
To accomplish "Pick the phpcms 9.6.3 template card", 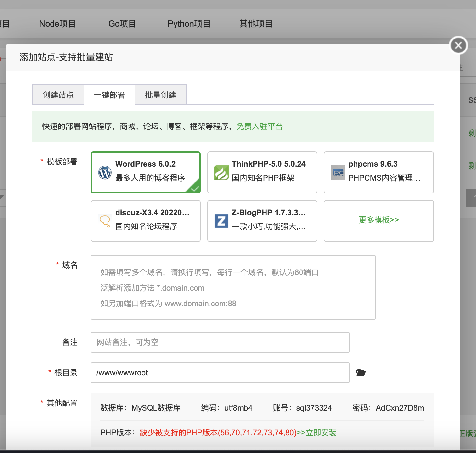I will [x=379, y=172].
